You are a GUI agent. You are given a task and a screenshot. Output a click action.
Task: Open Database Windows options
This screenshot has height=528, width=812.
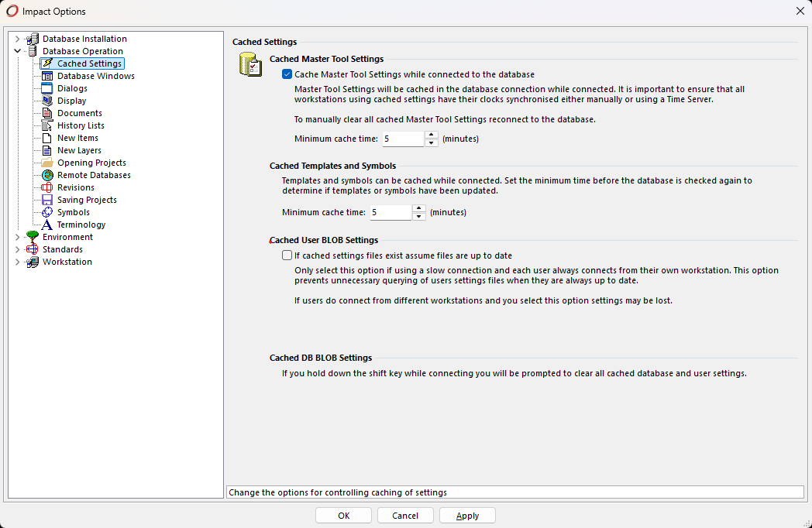click(96, 76)
